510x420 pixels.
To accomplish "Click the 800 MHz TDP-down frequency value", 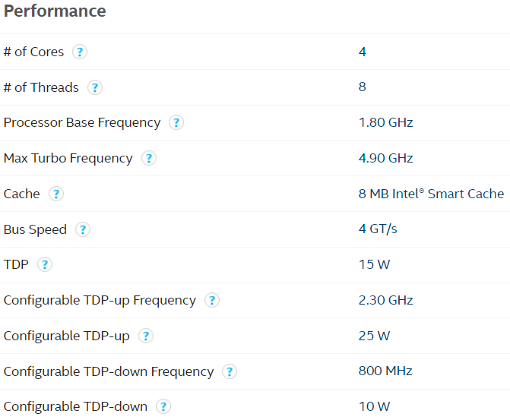I will click(x=385, y=371).
